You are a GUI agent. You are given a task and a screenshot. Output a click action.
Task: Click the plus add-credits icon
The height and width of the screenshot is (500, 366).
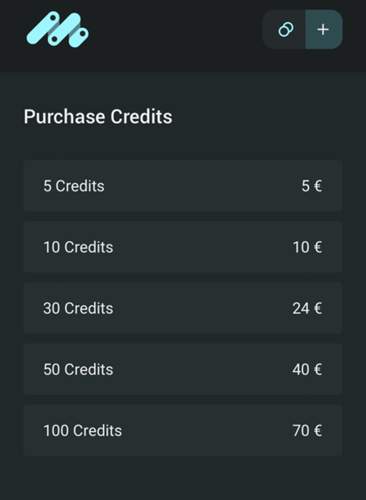click(323, 30)
